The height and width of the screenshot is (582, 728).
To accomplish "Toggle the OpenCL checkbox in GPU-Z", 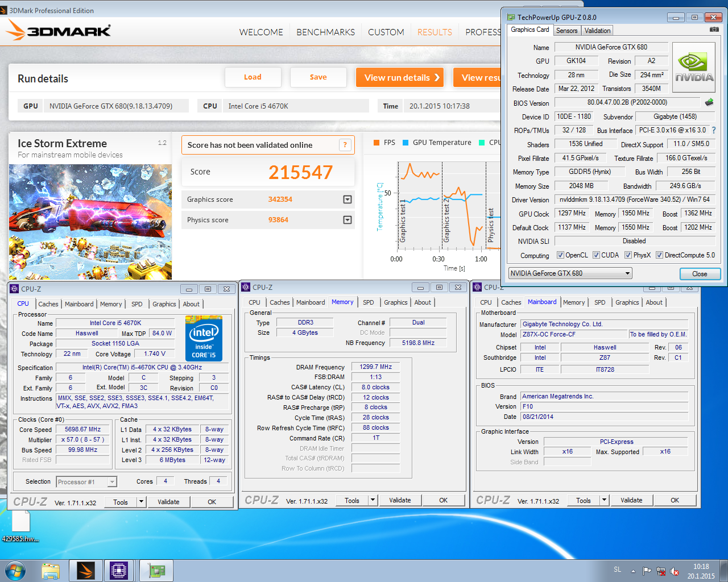I will coord(560,255).
